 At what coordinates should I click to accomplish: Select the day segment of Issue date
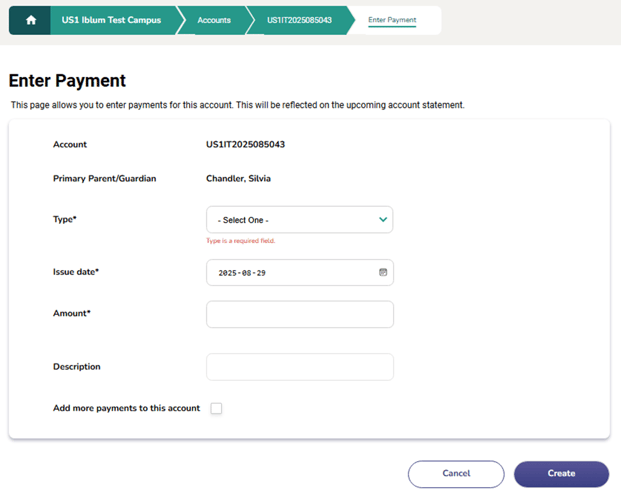(260, 273)
